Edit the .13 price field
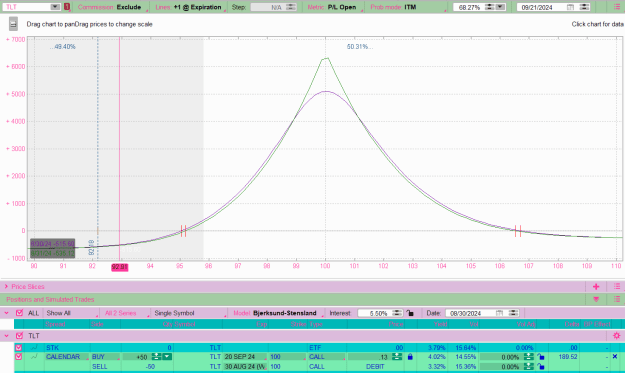Image resolution: width=625 pixels, height=373 pixels. click(x=370, y=357)
